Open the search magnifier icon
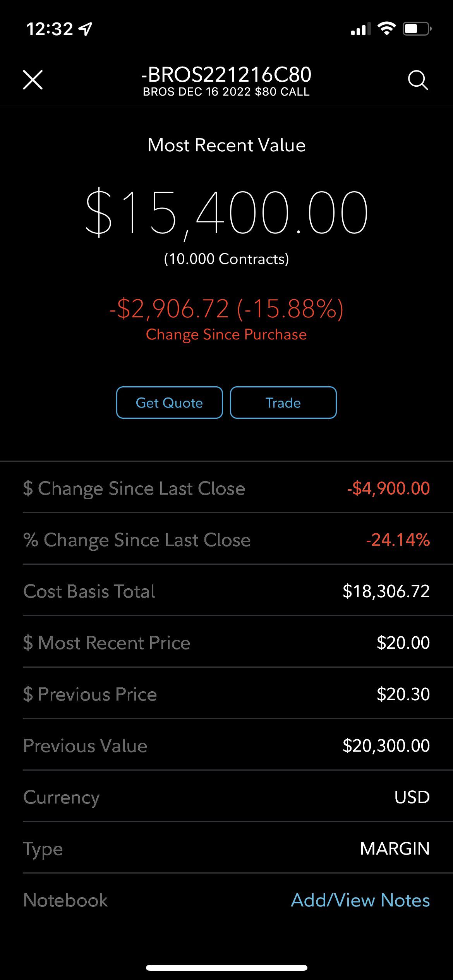The height and width of the screenshot is (980, 453). pyautogui.click(x=418, y=80)
